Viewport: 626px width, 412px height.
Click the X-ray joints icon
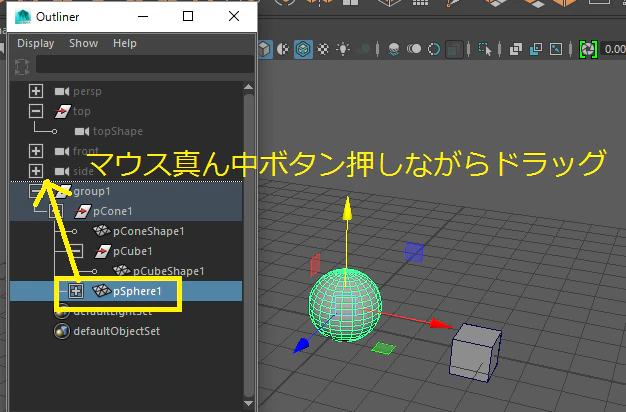[x=556, y=49]
